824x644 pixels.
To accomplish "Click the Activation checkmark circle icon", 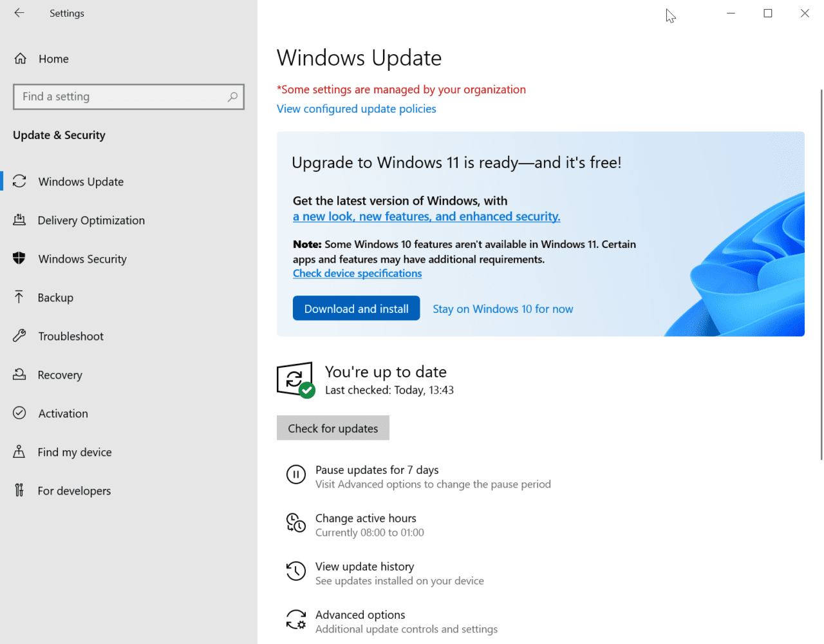I will tap(19, 413).
